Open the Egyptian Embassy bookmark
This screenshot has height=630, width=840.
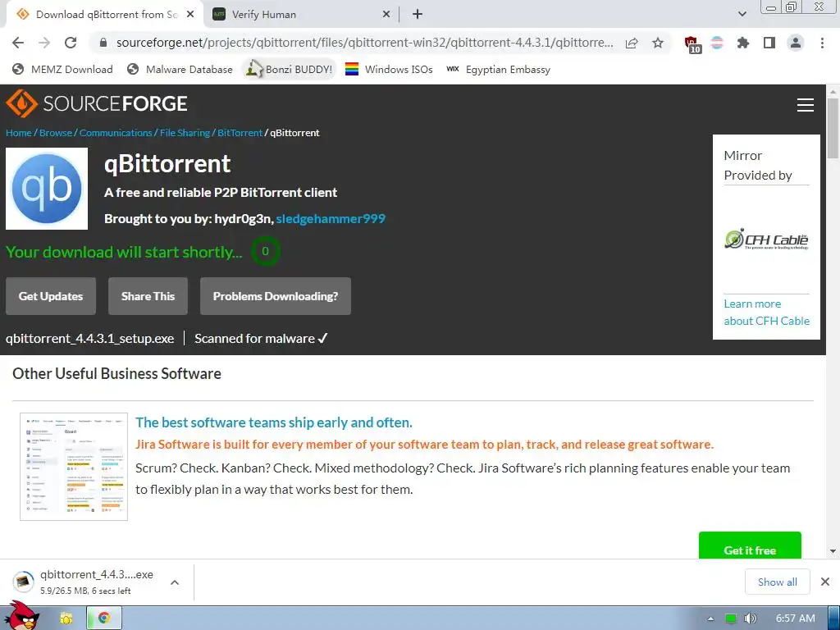coord(498,69)
